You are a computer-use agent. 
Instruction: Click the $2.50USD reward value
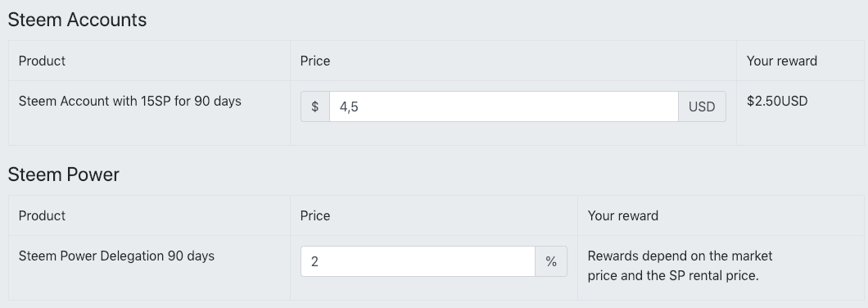(777, 102)
